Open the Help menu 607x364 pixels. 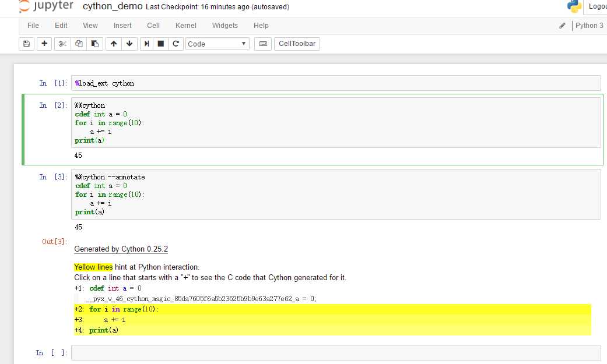pos(261,26)
